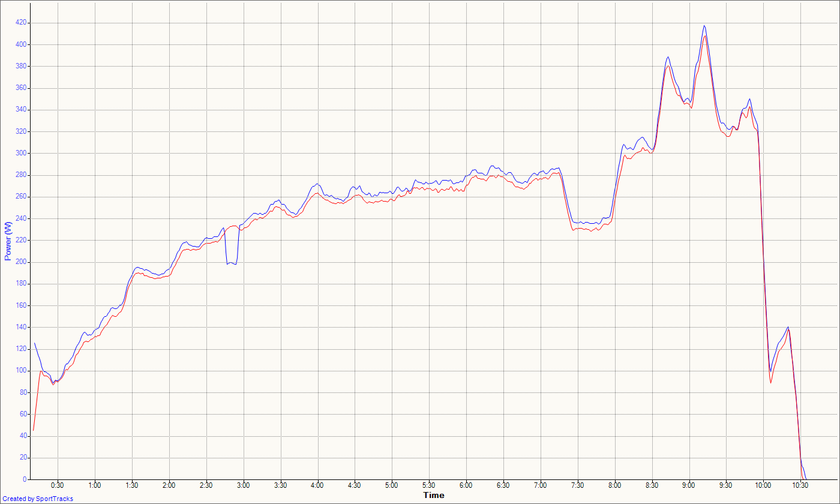
Task: Click the 7:00 time axis label
Action: 541,485
